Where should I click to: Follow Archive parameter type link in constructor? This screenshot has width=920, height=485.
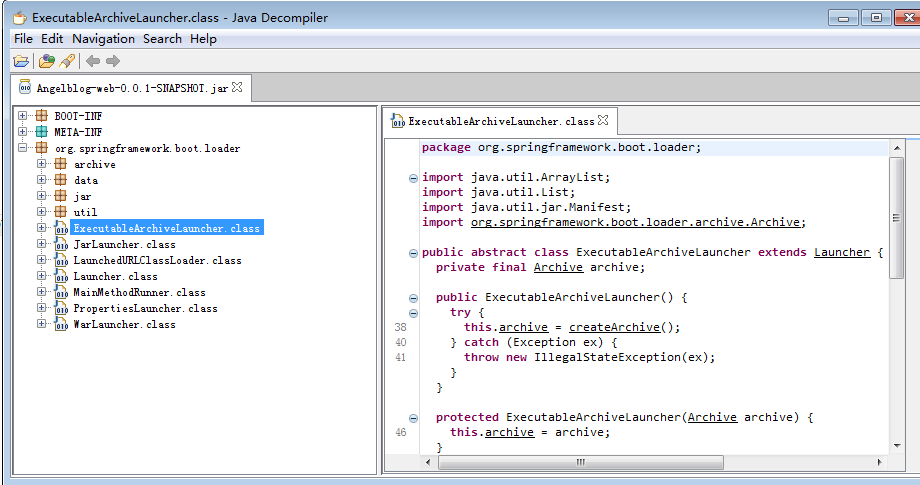click(712, 417)
